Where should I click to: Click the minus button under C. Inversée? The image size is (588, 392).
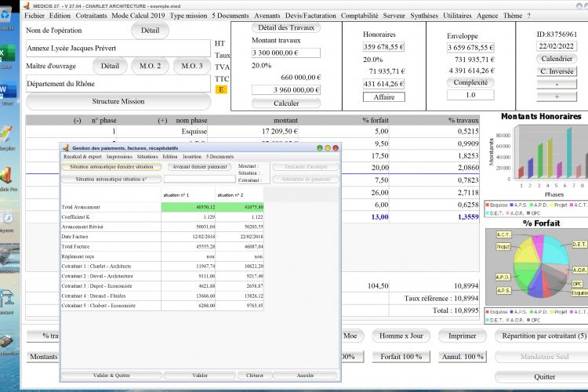tap(557, 84)
